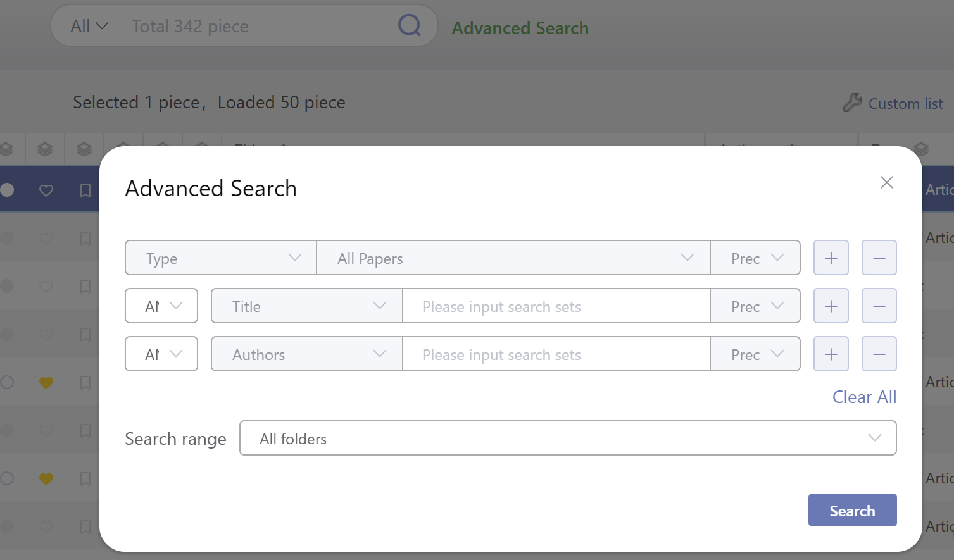The width and height of the screenshot is (954, 560).
Task: Open the All category dropdown in the search bar
Action: (89, 26)
